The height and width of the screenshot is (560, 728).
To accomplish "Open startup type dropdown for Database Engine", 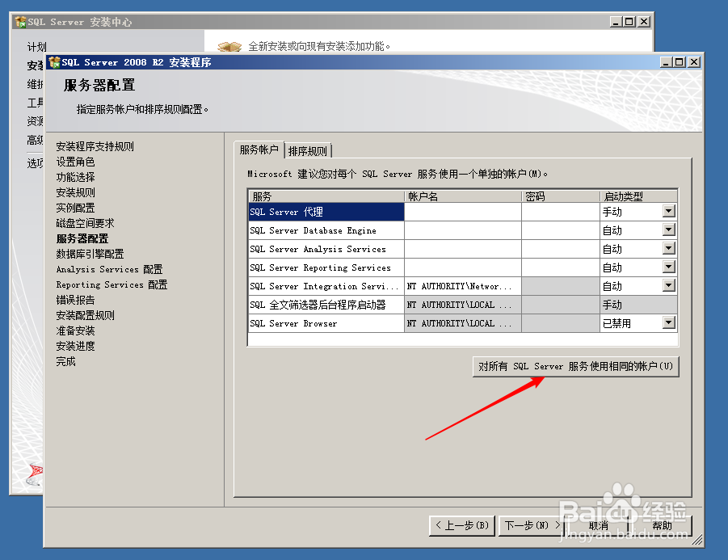I will (668, 229).
